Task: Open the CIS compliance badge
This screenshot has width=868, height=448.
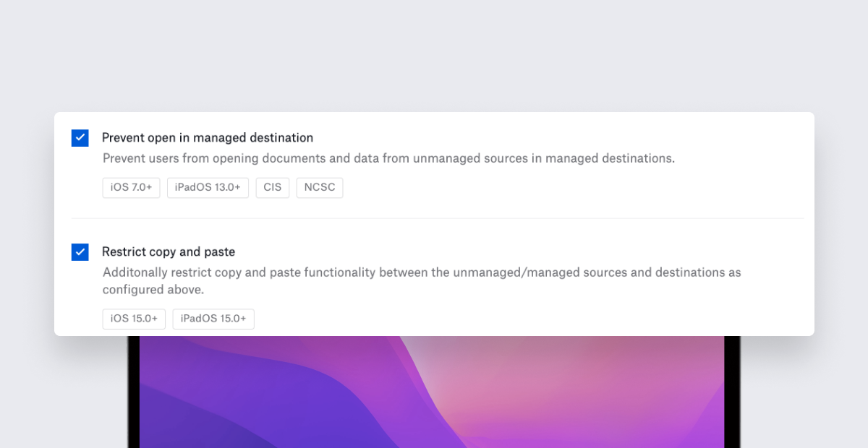Action: point(272,187)
